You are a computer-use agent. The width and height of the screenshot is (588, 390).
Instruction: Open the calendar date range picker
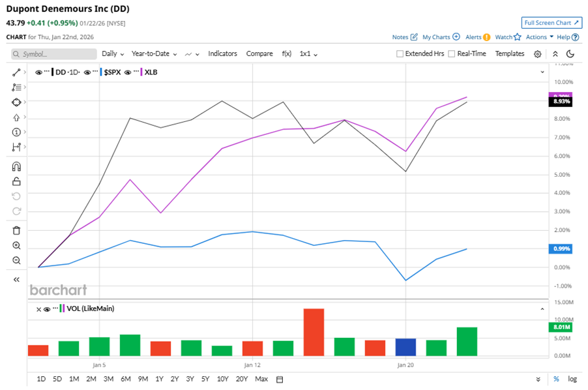(280, 380)
